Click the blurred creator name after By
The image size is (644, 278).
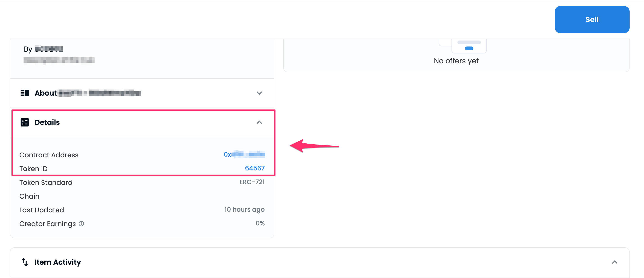(49, 49)
